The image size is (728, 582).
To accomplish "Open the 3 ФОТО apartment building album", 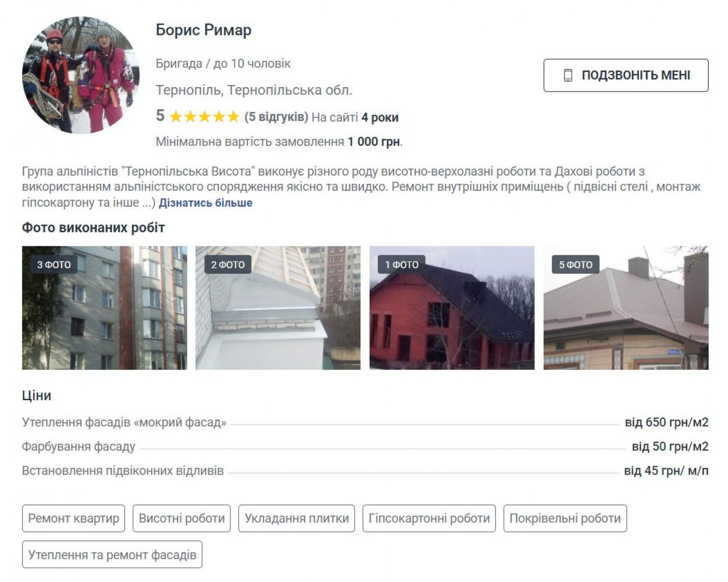I will [104, 308].
